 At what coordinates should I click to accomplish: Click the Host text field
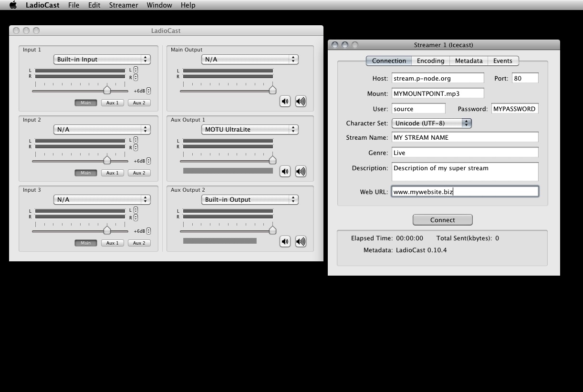click(x=437, y=78)
